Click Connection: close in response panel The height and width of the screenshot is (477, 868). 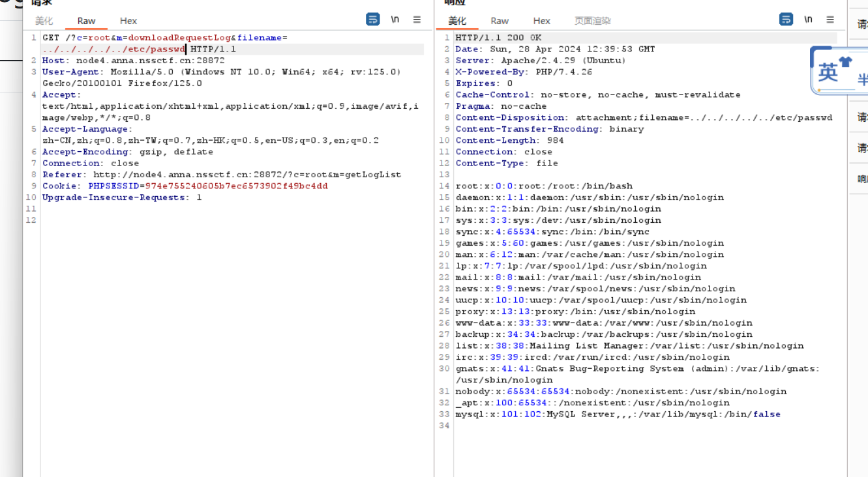point(503,152)
